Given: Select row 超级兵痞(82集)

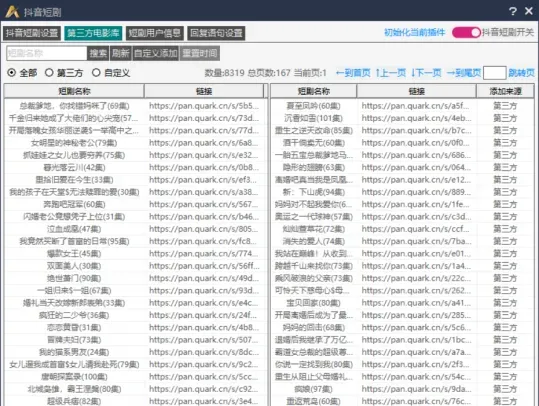Looking at the screenshot, I should pos(74,401).
